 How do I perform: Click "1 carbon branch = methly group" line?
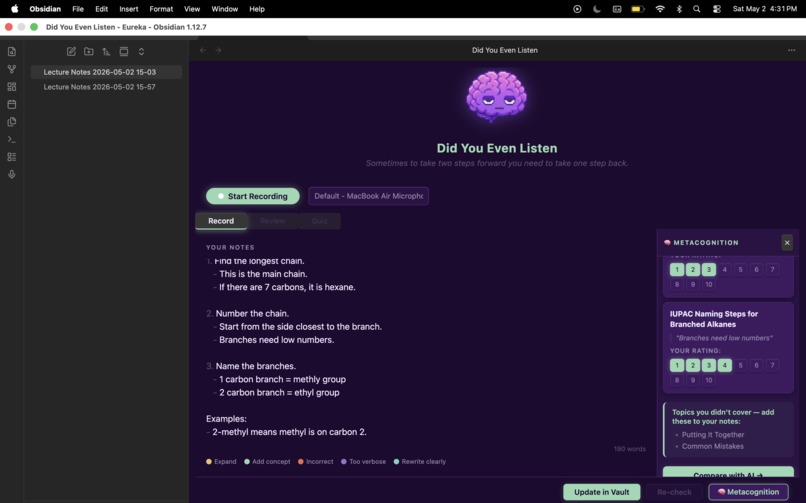[x=282, y=379]
